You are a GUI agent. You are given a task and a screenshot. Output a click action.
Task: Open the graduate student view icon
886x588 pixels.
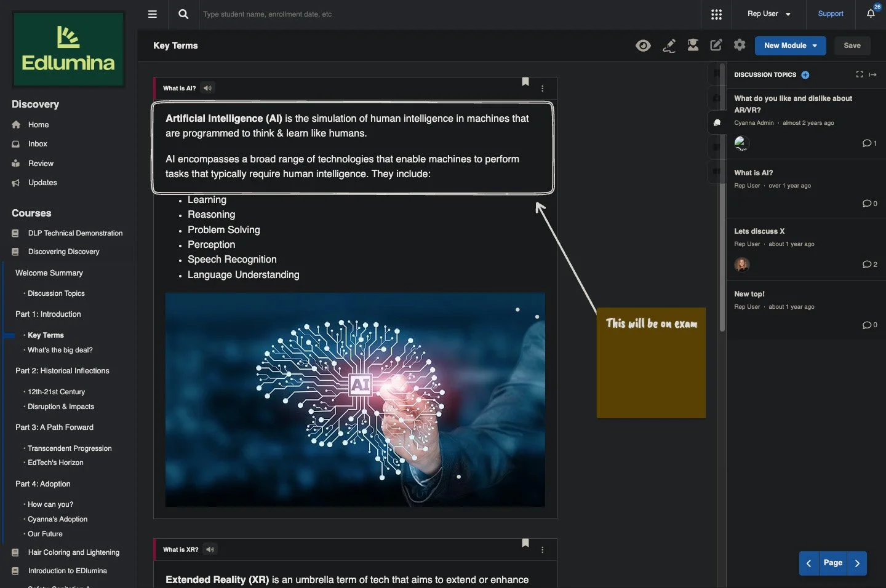[x=693, y=45]
